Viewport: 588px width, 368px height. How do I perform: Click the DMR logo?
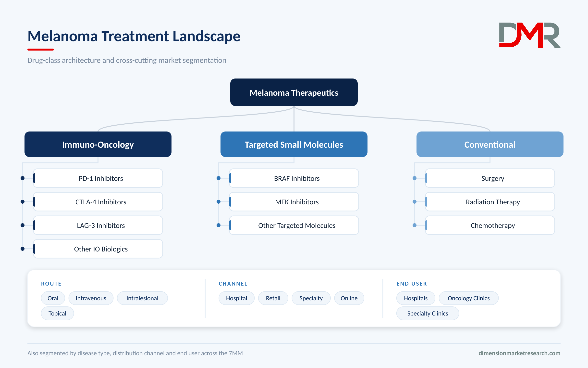(530, 35)
